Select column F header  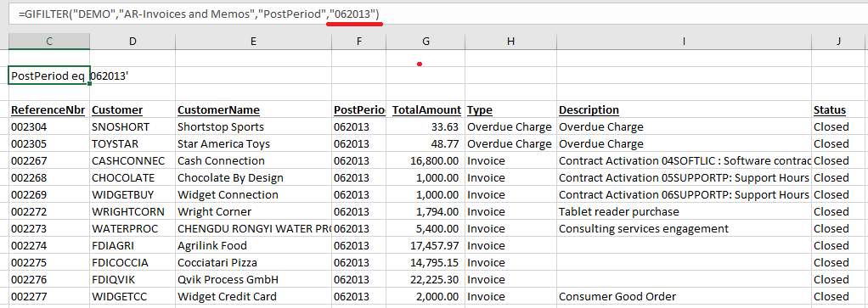[x=358, y=41]
